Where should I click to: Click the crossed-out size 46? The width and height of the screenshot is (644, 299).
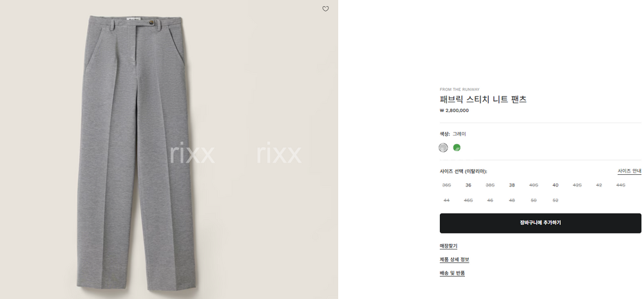pos(490,201)
